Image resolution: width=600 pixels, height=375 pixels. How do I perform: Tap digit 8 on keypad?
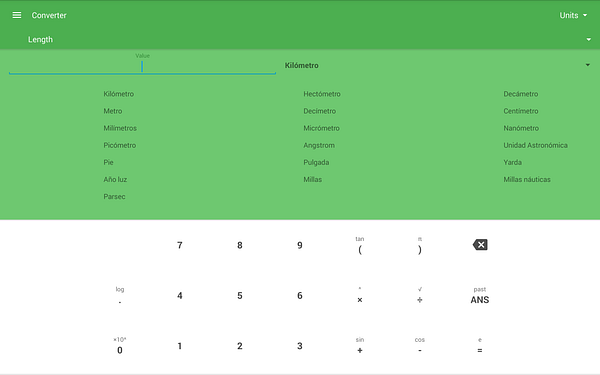coord(240,245)
